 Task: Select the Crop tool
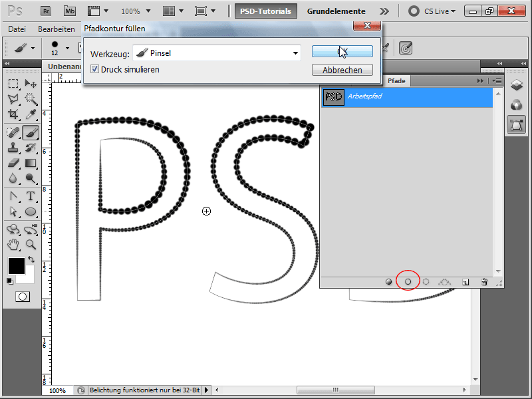point(13,114)
